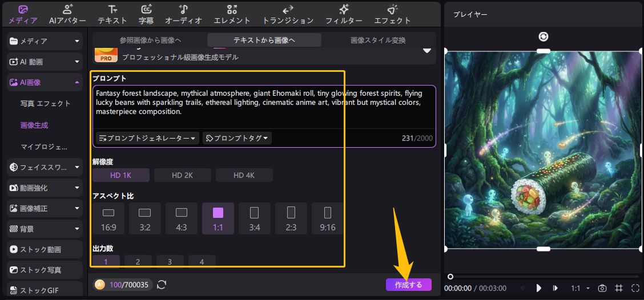Set output count to 1

click(106, 261)
